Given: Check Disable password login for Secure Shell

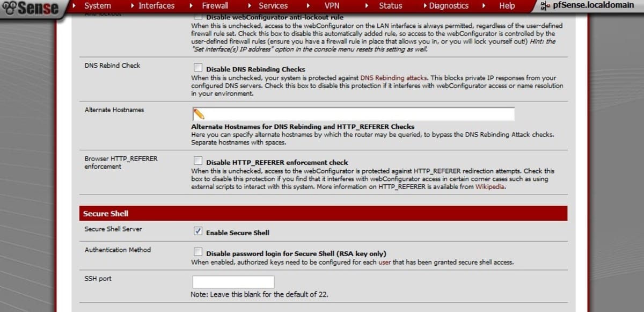Looking at the screenshot, I should (x=198, y=251).
